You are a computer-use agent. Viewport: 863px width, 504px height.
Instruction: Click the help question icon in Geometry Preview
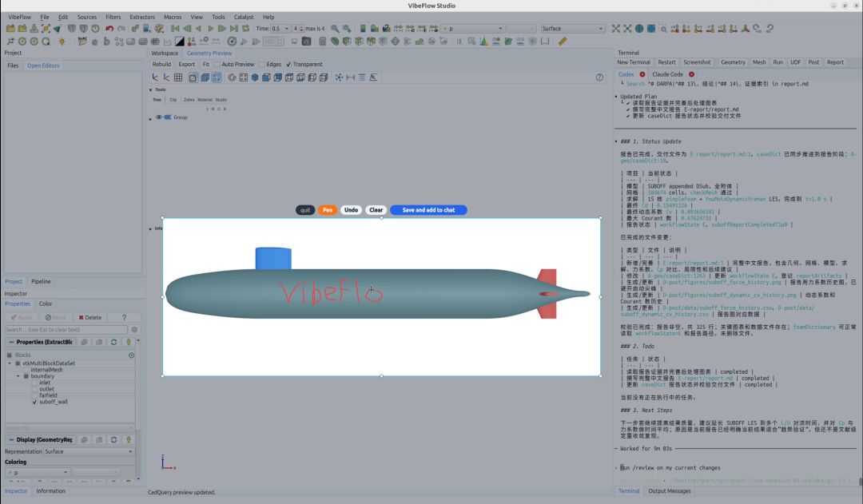pos(599,77)
